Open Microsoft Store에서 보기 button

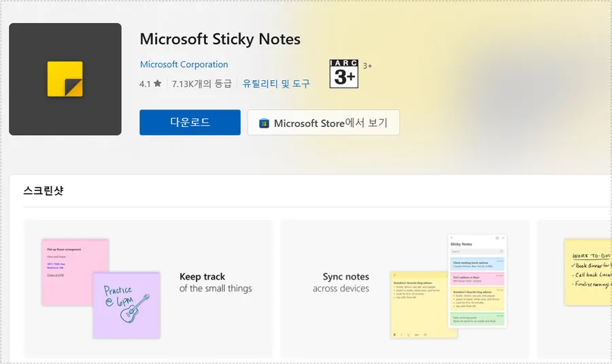tap(324, 122)
